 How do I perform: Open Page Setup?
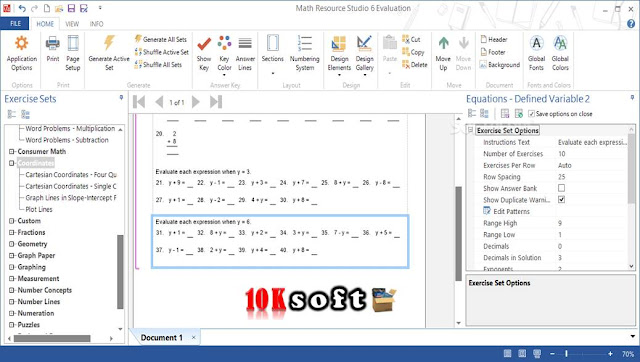73,53
